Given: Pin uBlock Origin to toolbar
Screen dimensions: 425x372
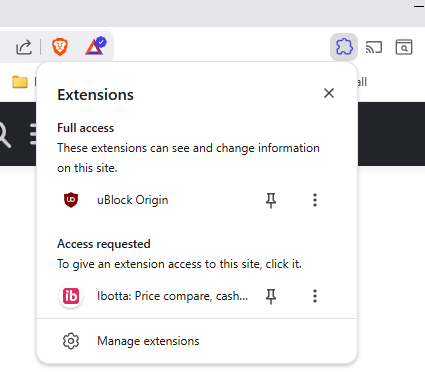Looking at the screenshot, I should point(271,200).
